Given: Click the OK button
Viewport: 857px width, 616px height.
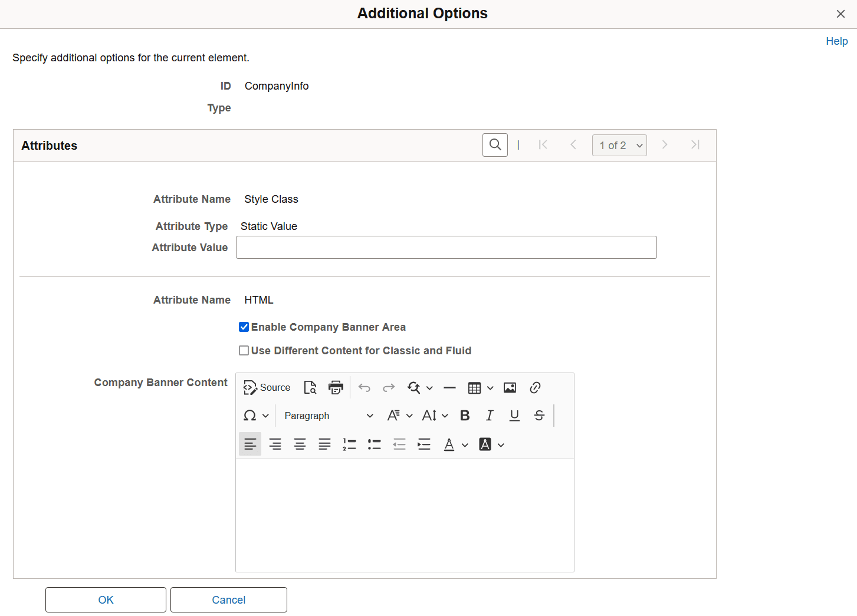Looking at the screenshot, I should [x=106, y=599].
